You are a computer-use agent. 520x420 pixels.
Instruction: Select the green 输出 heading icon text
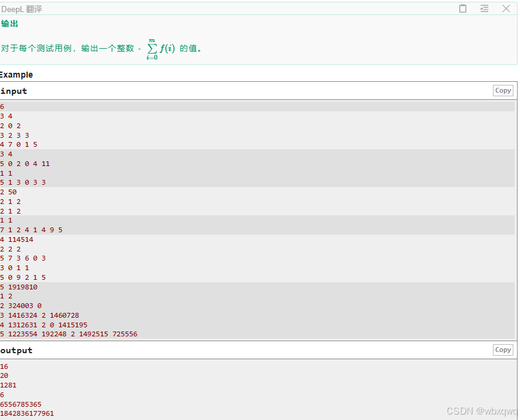[10, 24]
